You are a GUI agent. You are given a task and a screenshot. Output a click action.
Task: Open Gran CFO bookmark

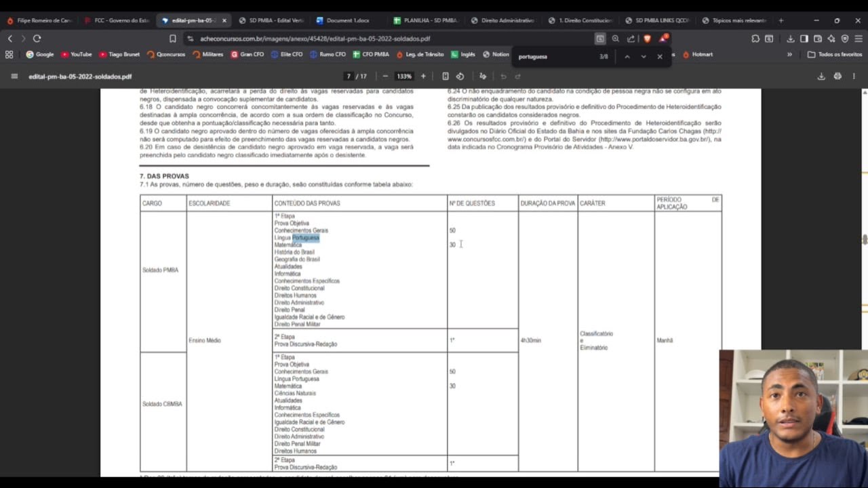[x=247, y=54]
